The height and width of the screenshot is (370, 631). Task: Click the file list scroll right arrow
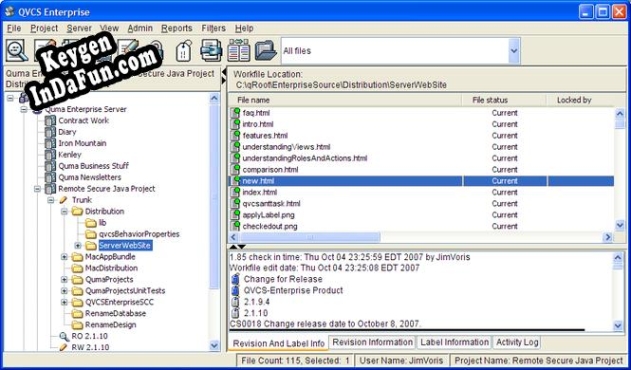608,237
